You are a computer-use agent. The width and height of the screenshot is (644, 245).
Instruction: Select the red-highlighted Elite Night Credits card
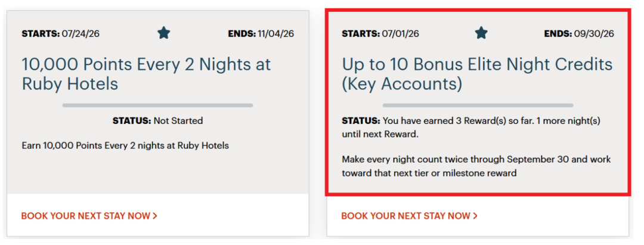(478, 102)
